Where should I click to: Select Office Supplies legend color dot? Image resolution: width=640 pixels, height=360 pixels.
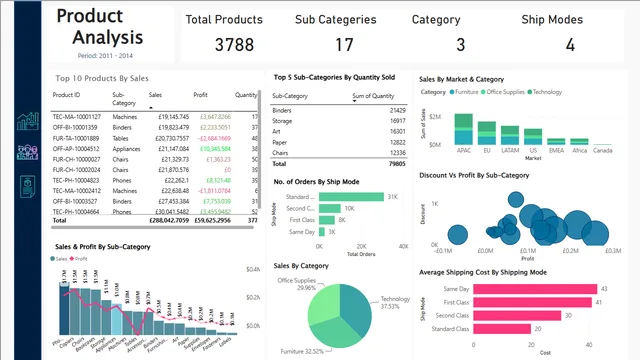point(483,92)
